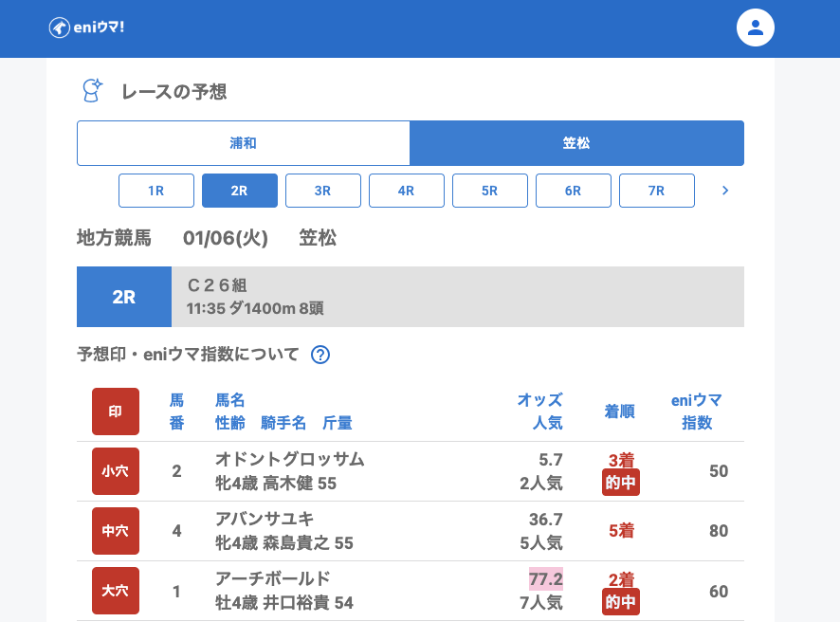Open race 6R
Image resolution: width=840 pixels, height=622 pixels.
pos(574,191)
